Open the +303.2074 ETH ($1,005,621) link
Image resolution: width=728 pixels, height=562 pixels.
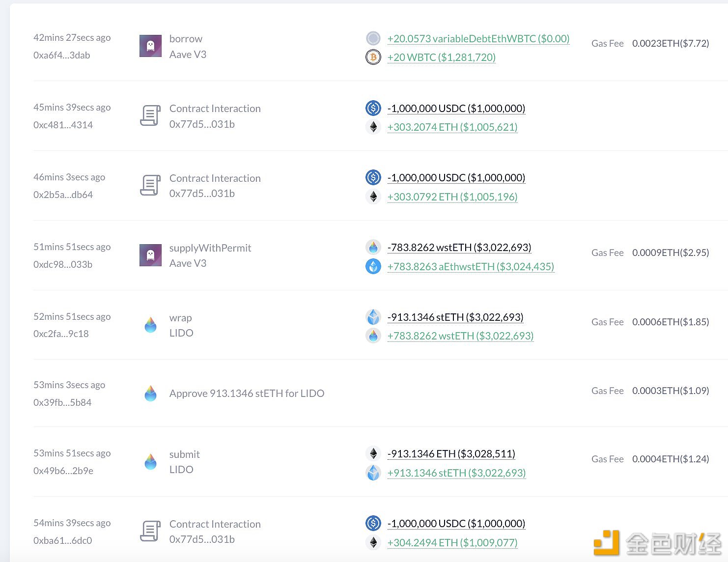tap(452, 127)
